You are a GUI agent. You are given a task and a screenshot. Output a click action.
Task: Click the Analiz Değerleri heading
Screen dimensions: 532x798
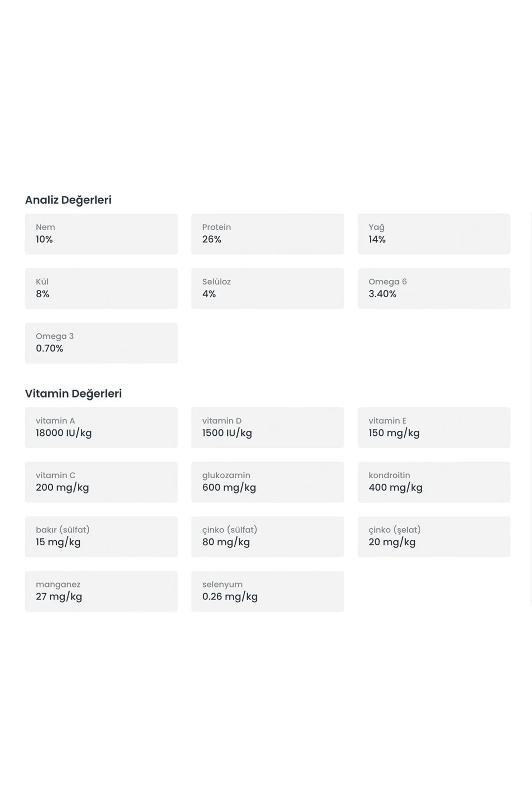tap(68, 200)
